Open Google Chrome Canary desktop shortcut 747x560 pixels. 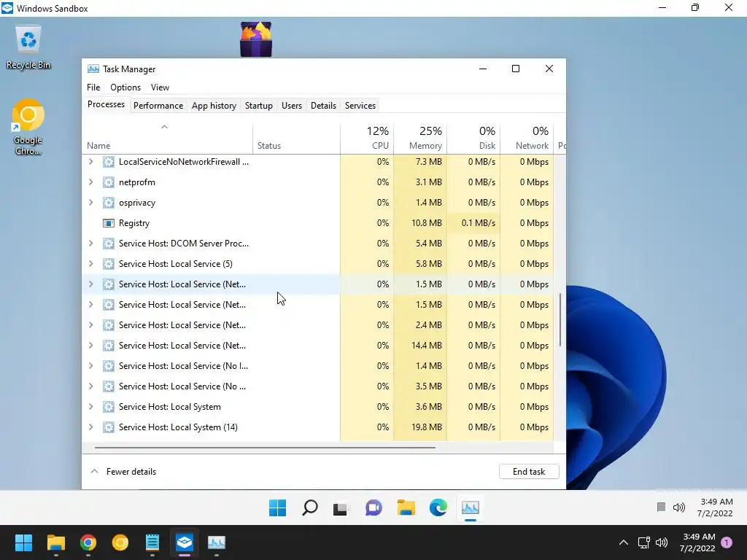tap(28, 127)
